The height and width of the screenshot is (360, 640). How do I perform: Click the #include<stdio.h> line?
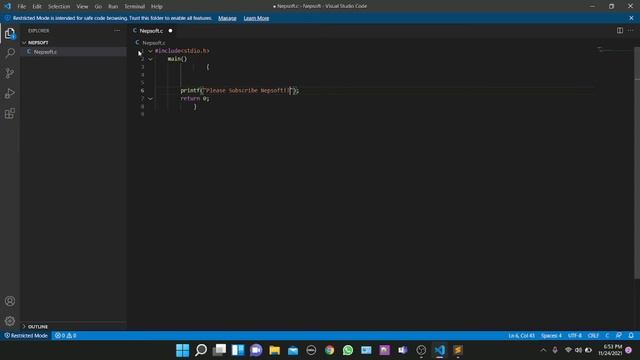[x=182, y=51]
